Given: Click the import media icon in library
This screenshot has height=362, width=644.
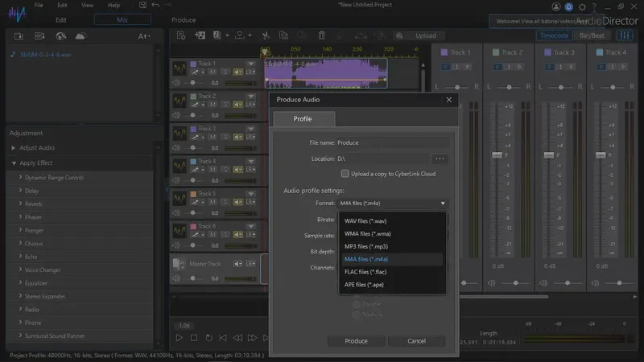Looking at the screenshot, I should click(19, 36).
